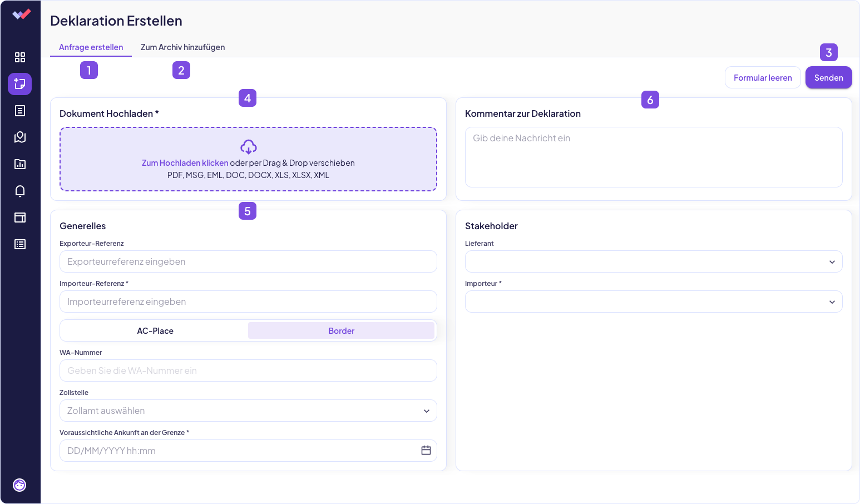This screenshot has height=504, width=860.
Task: Click the user avatar icon at bottom
Action: (19, 485)
